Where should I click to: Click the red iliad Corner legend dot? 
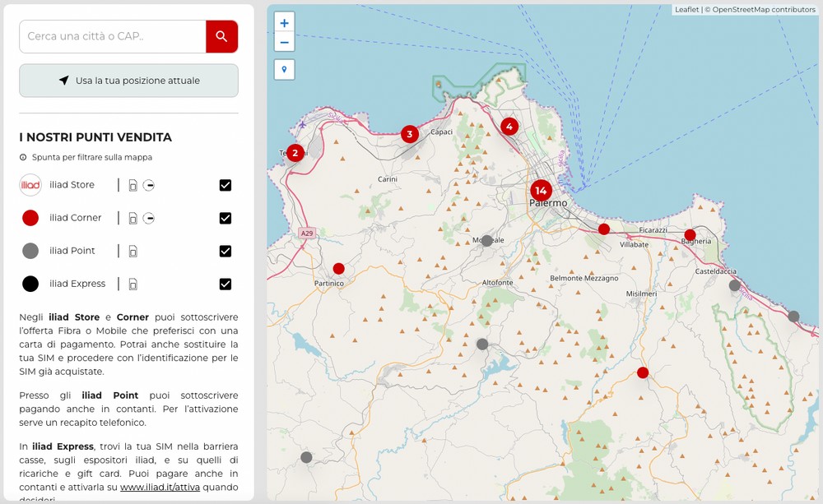pos(30,218)
